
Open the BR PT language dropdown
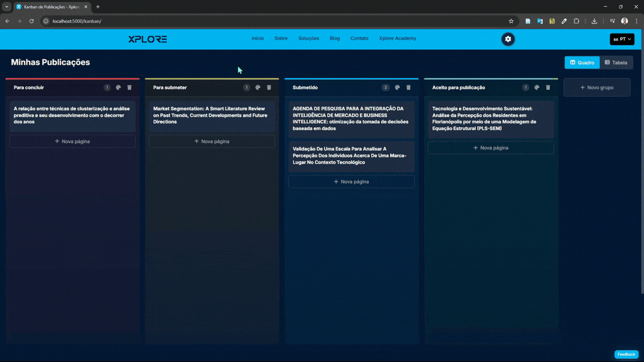622,39
